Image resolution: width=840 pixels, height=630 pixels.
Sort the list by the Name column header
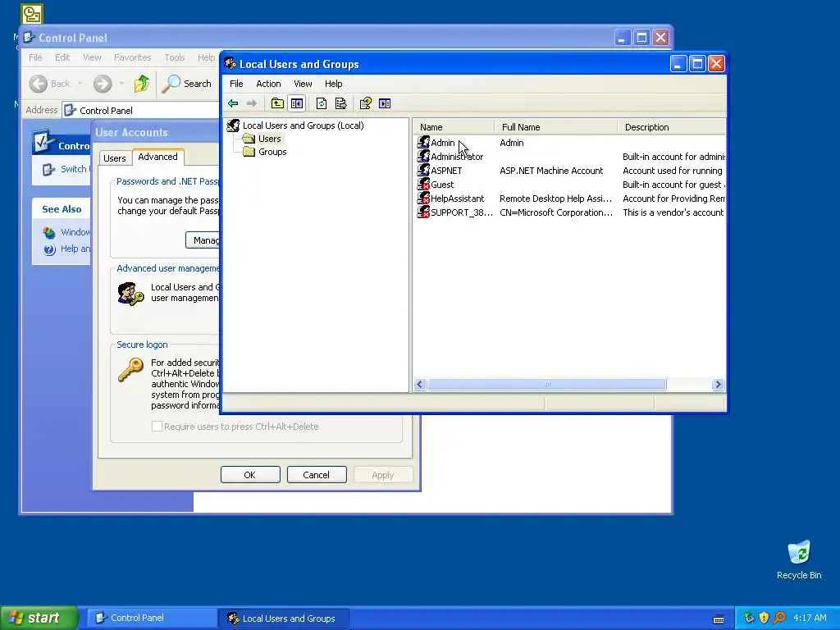click(x=453, y=127)
